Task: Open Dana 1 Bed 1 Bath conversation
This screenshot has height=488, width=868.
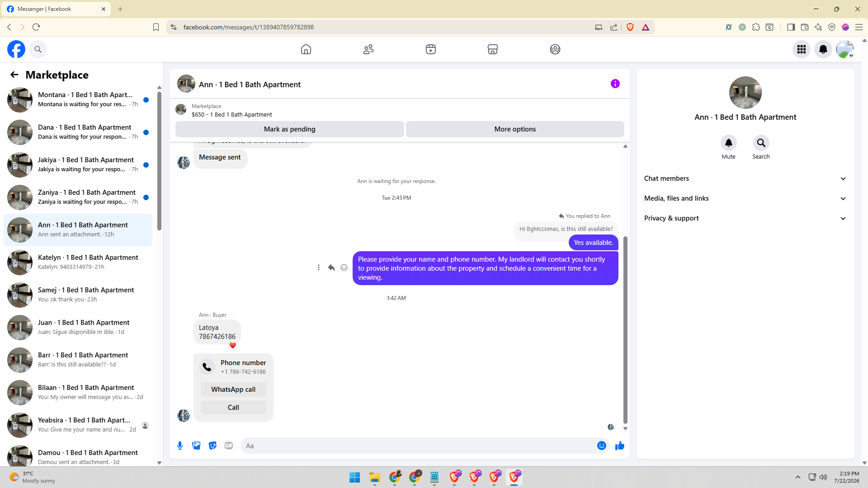Action: (x=78, y=132)
